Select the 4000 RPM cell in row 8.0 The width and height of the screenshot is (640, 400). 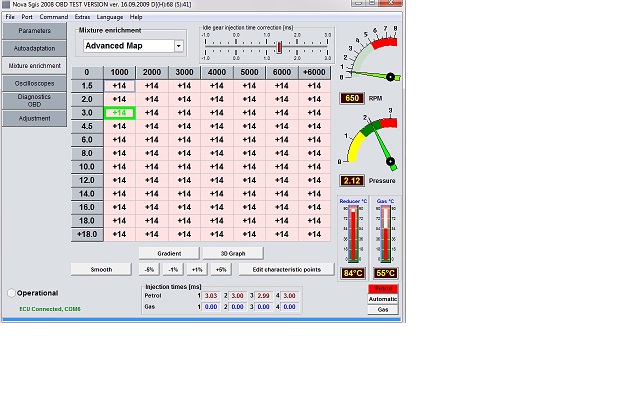pyautogui.click(x=217, y=153)
